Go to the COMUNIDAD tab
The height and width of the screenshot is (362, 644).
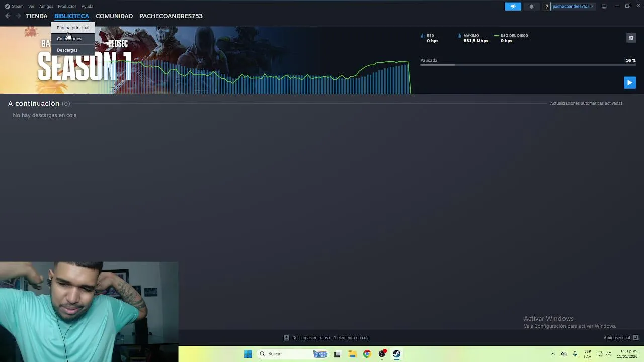point(114,16)
